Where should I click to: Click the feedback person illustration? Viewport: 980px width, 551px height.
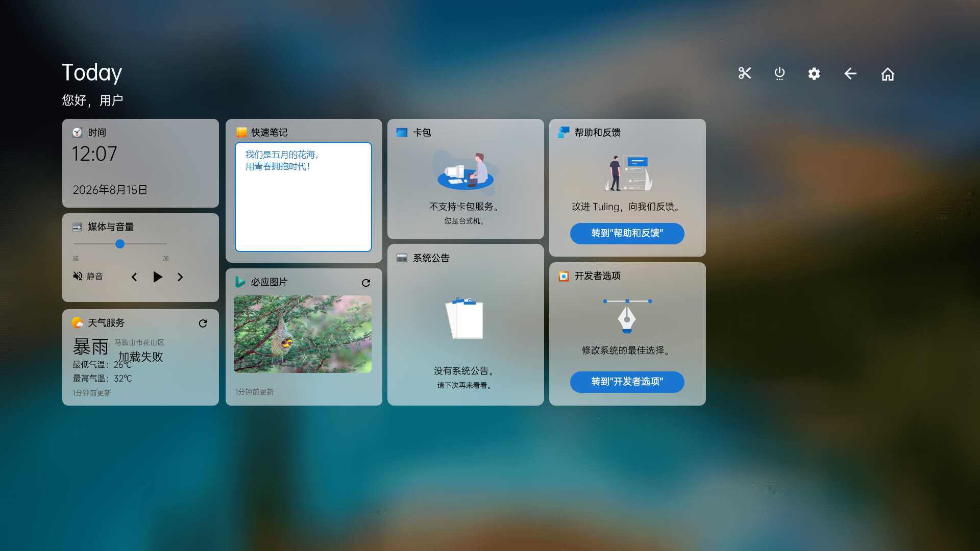click(628, 173)
